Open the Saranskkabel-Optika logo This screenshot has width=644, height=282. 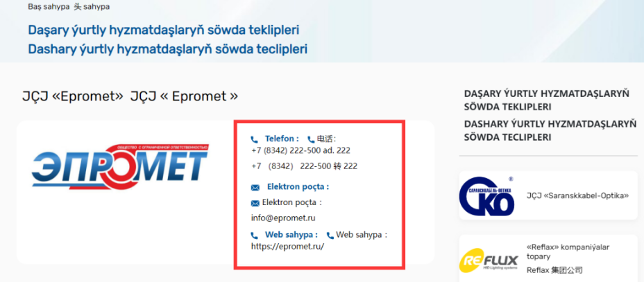(x=487, y=196)
